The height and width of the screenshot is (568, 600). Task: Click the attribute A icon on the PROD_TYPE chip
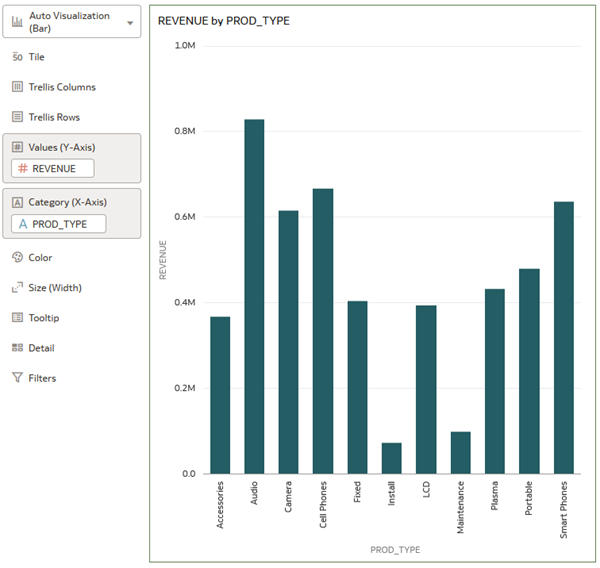23,224
